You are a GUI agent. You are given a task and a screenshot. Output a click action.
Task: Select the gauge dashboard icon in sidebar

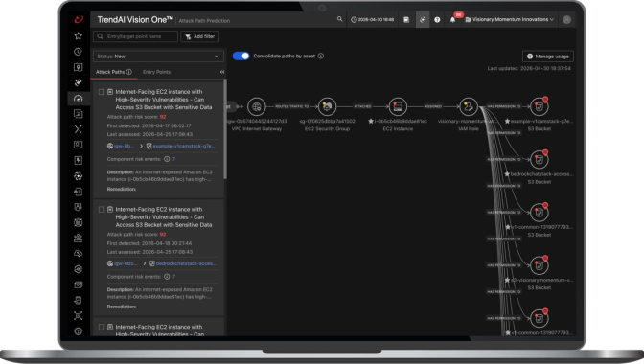click(78, 99)
